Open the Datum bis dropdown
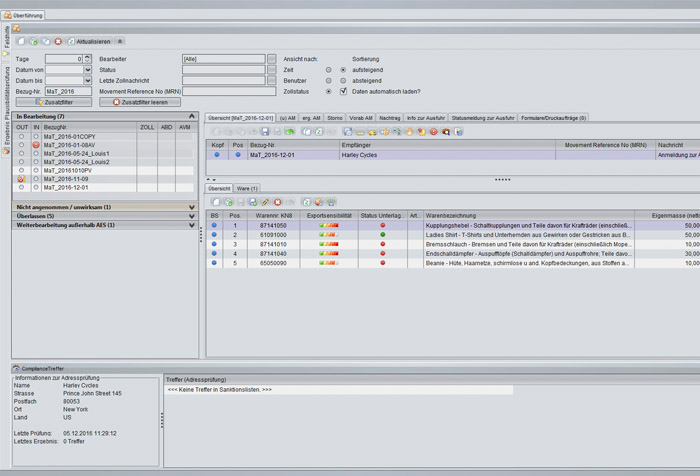 click(x=88, y=81)
